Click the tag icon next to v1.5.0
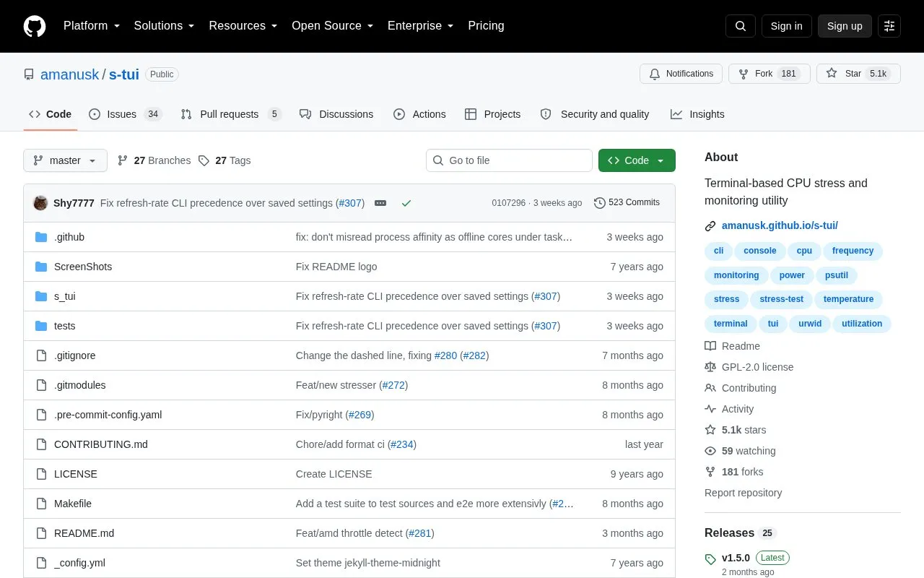Image resolution: width=924 pixels, height=578 pixels. 710,558
